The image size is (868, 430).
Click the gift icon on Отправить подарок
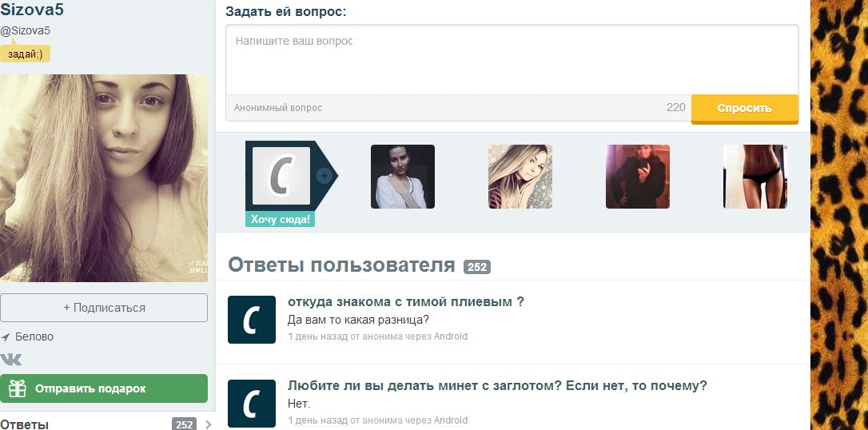tap(17, 388)
